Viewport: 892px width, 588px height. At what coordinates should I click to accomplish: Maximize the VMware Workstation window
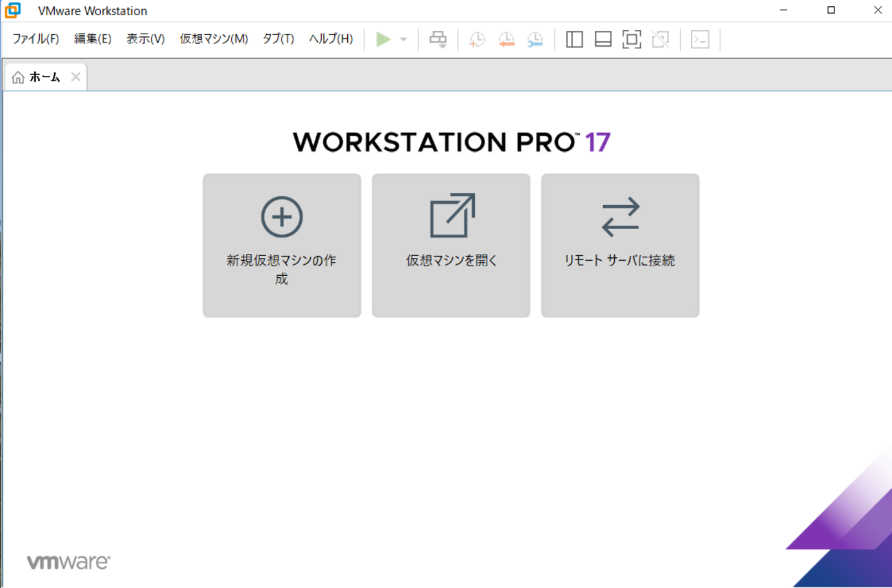pyautogui.click(x=831, y=10)
